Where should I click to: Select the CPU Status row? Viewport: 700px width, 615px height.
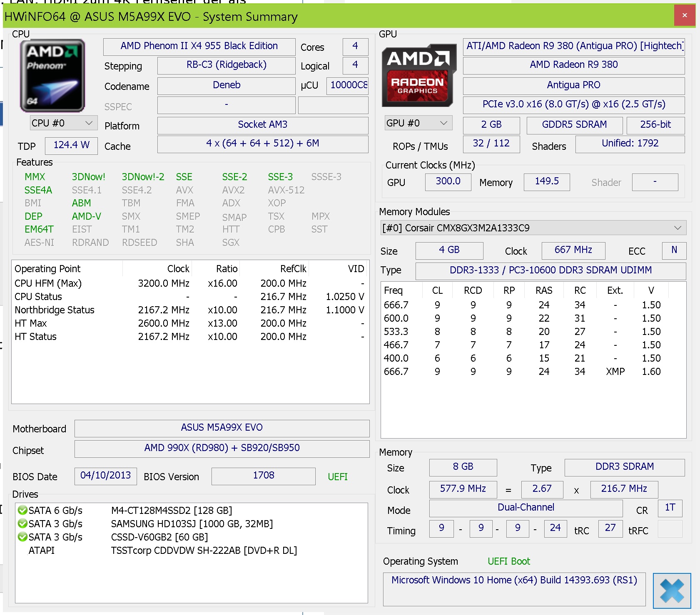[x=190, y=297]
